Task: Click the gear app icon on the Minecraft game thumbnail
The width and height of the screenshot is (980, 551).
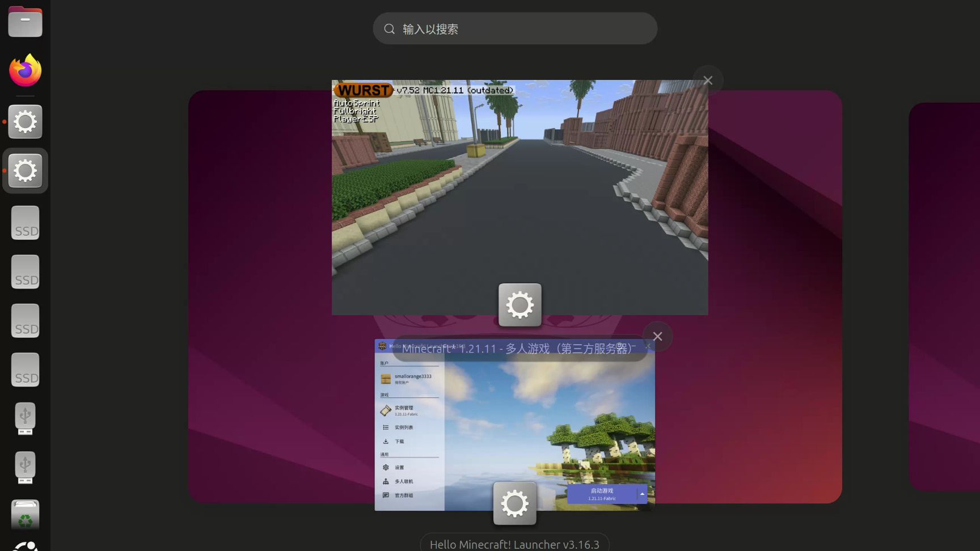Action: pos(520,305)
